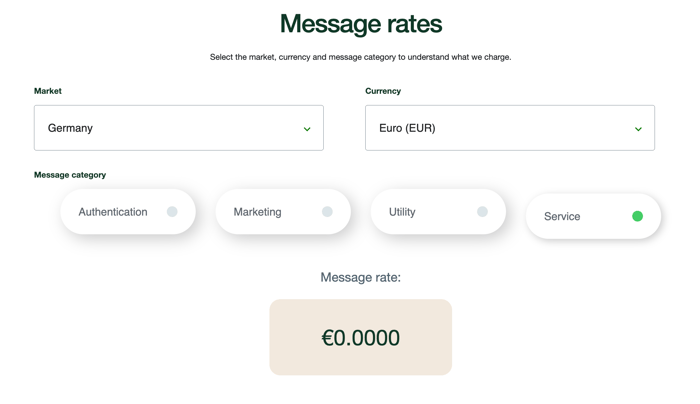Select the Marketing message category
The width and height of the screenshot is (700, 404).
(x=283, y=212)
